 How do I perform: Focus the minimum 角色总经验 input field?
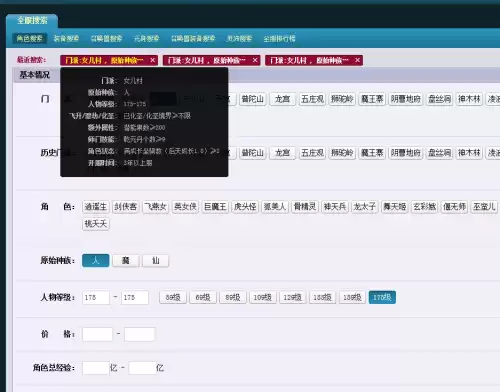[96, 368]
